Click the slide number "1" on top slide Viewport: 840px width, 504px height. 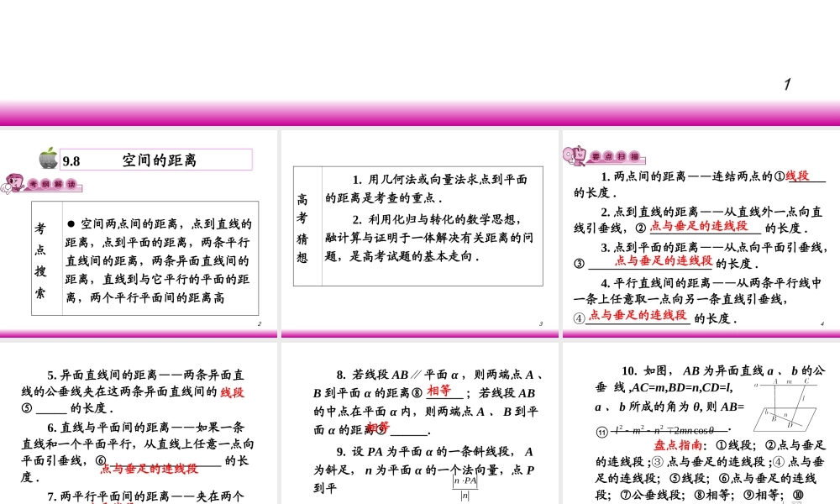tap(787, 84)
